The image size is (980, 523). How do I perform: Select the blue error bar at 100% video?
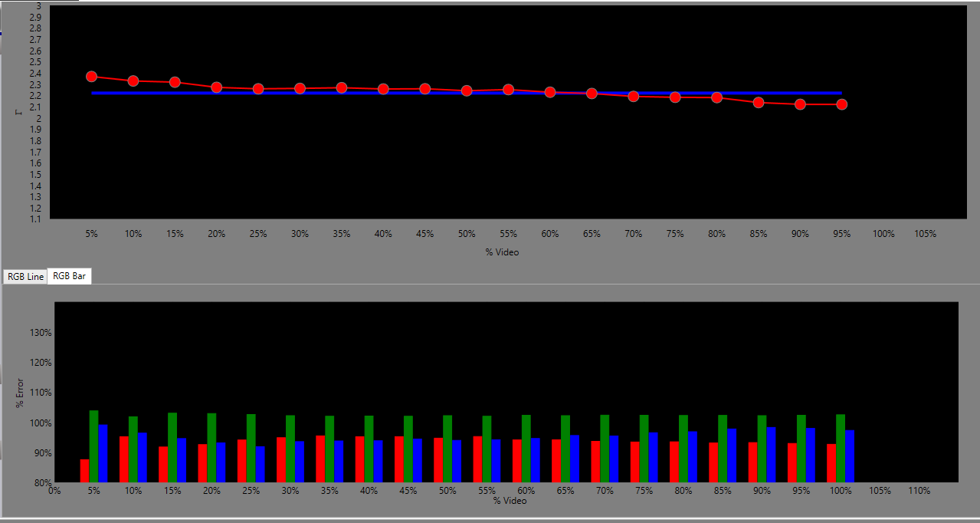point(850,456)
